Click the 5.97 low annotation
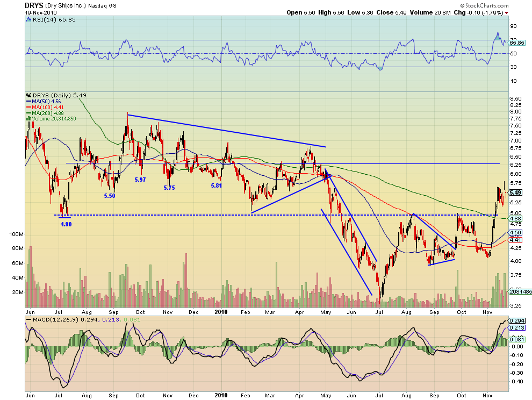 coord(140,180)
